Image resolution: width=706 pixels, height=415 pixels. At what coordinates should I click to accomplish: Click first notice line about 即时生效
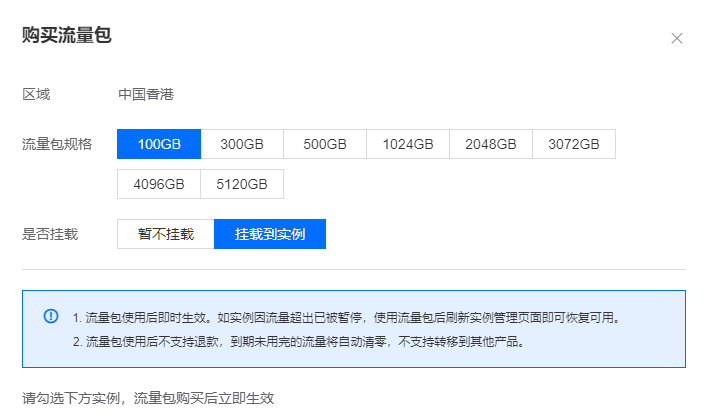coord(346,318)
